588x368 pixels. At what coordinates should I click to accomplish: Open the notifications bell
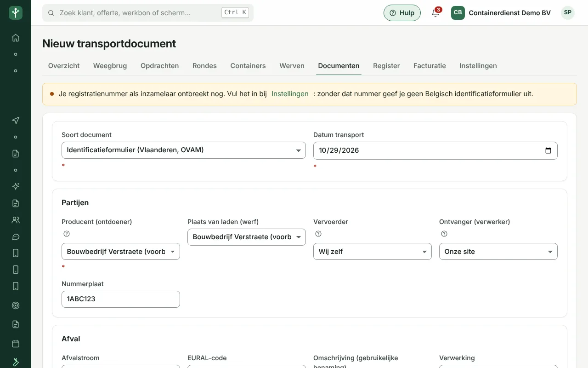(435, 13)
